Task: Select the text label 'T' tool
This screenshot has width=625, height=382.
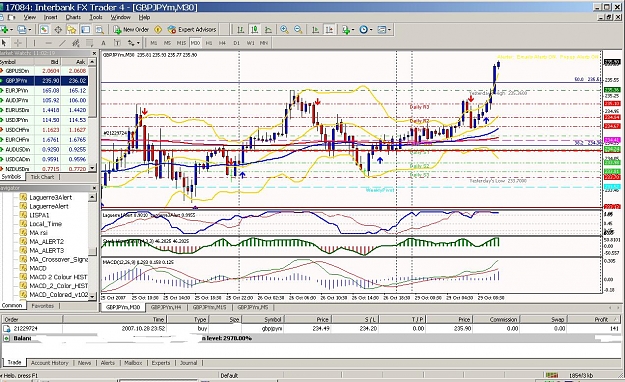Action: 117,43
